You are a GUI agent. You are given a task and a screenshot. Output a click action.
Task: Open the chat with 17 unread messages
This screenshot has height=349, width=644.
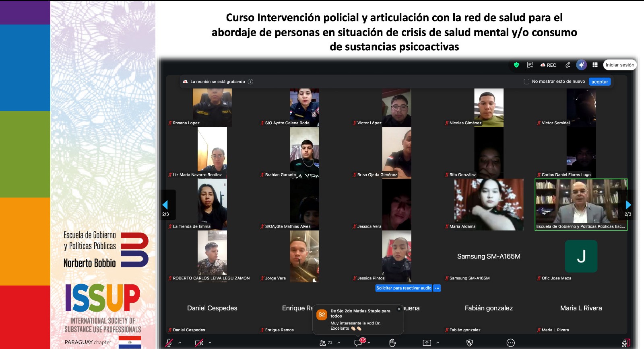pyautogui.click(x=359, y=342)
